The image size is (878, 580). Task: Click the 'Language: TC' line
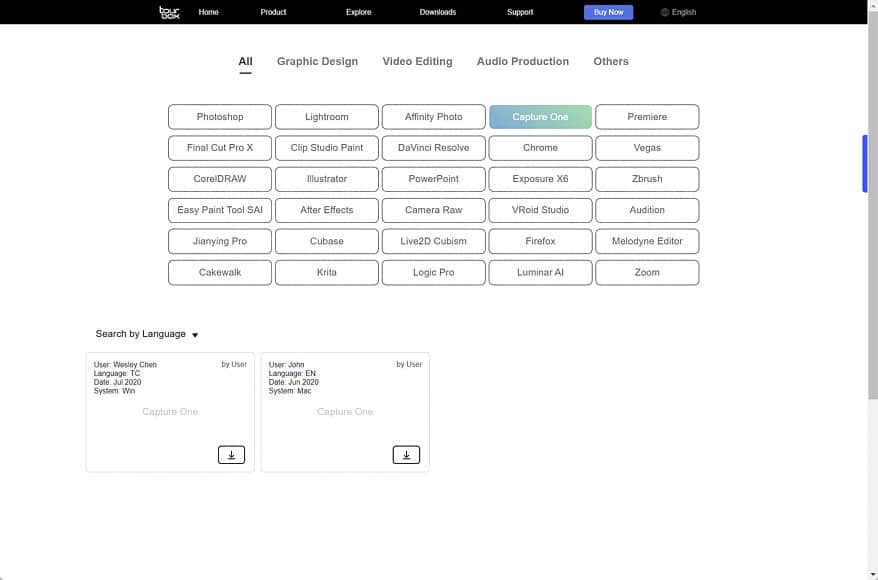pyautogui.click(x=117, y=373)
